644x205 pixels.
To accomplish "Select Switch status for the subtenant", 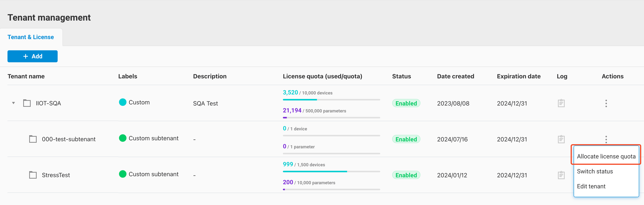I will [x=595, y=171].
